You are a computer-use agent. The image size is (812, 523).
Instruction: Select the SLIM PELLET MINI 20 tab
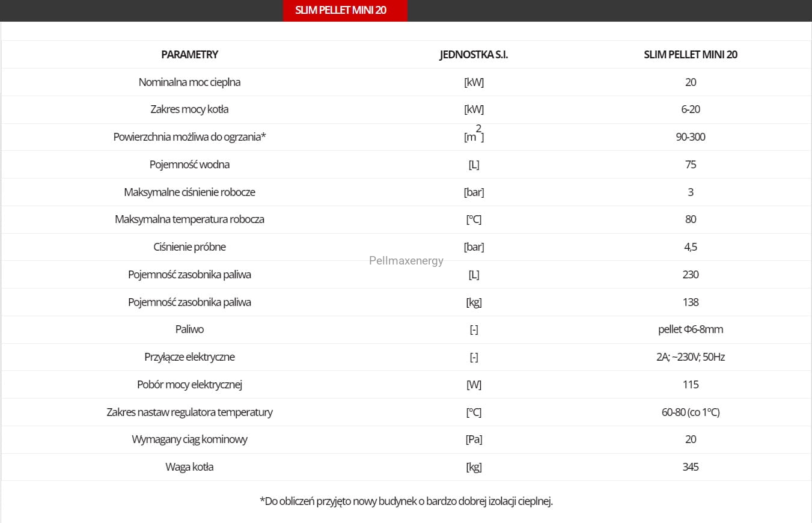pos(345,10)
